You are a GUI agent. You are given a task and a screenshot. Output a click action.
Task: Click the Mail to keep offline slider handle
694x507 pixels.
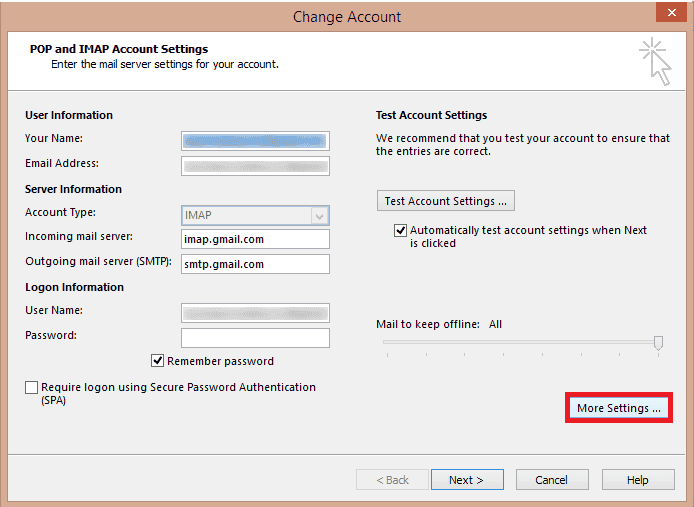pos(658,343)
